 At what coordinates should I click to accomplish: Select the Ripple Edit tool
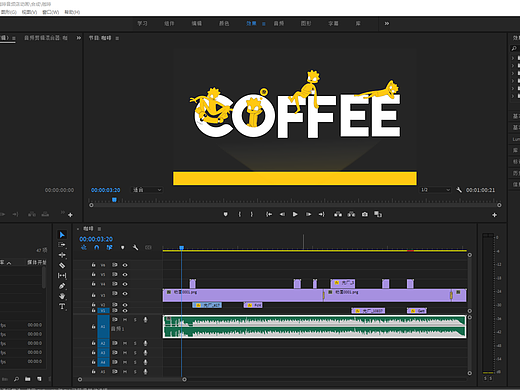[62, 255]
